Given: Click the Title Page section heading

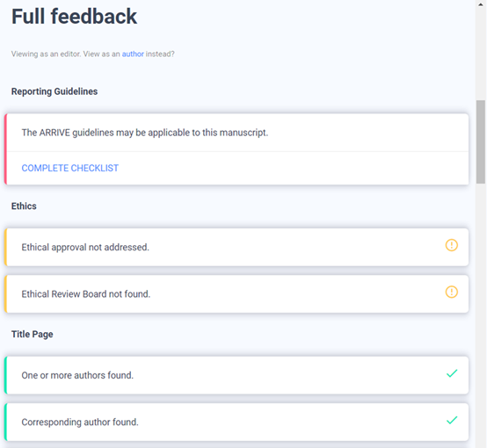Looking at the screenshot, I should coord(32,335).
